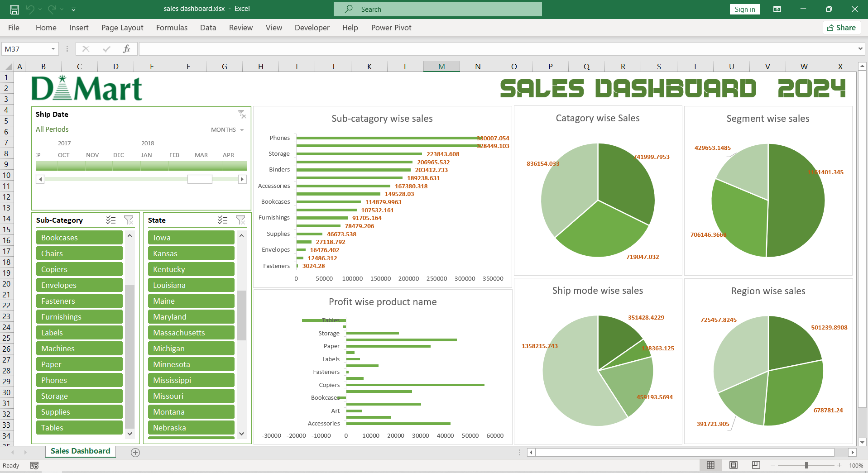Select Nebraska slicer button
Screen dimensions: 868x473
click(x=191, y=428)
